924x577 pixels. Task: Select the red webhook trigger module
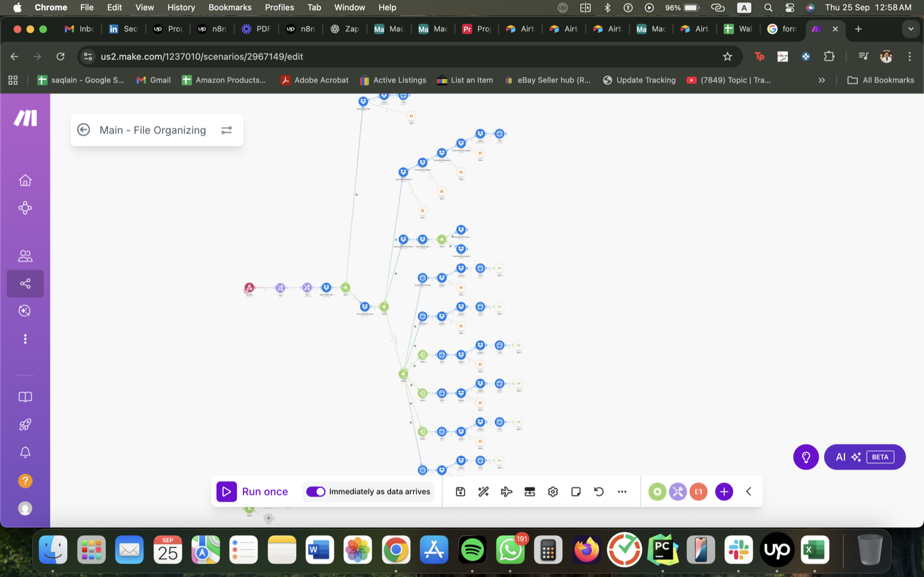tap(249, 288)
